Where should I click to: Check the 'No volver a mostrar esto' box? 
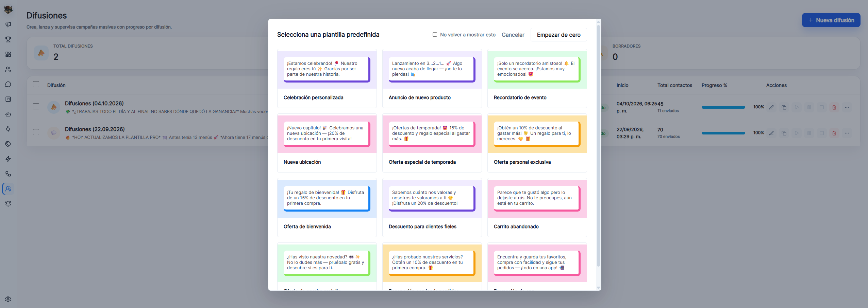pyautogui.click(x=435, y=35)
